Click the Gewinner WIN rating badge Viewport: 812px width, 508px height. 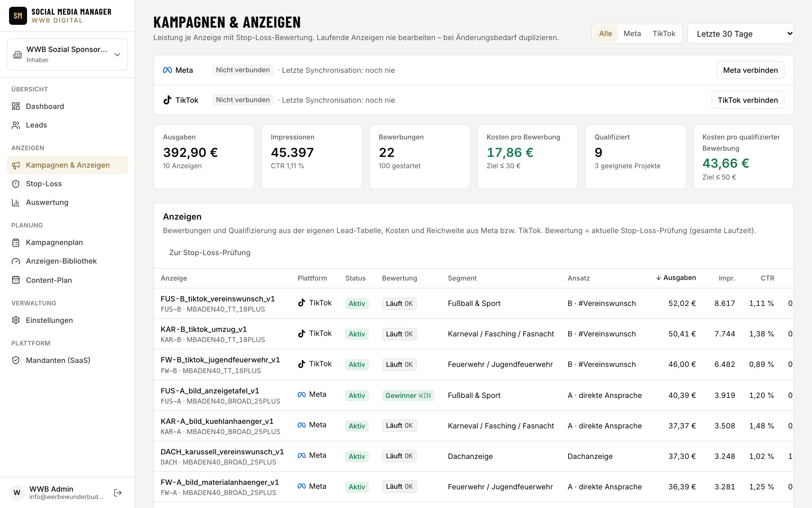408,395
